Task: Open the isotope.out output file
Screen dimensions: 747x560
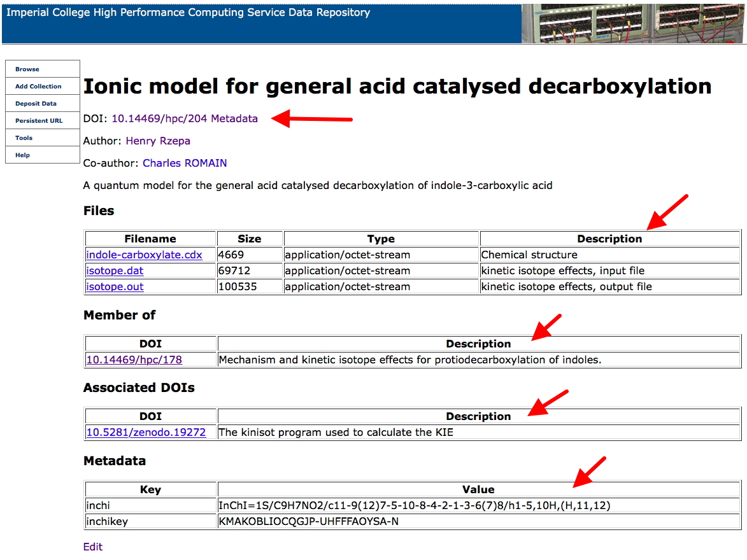Action: click(x=115, y=286)
